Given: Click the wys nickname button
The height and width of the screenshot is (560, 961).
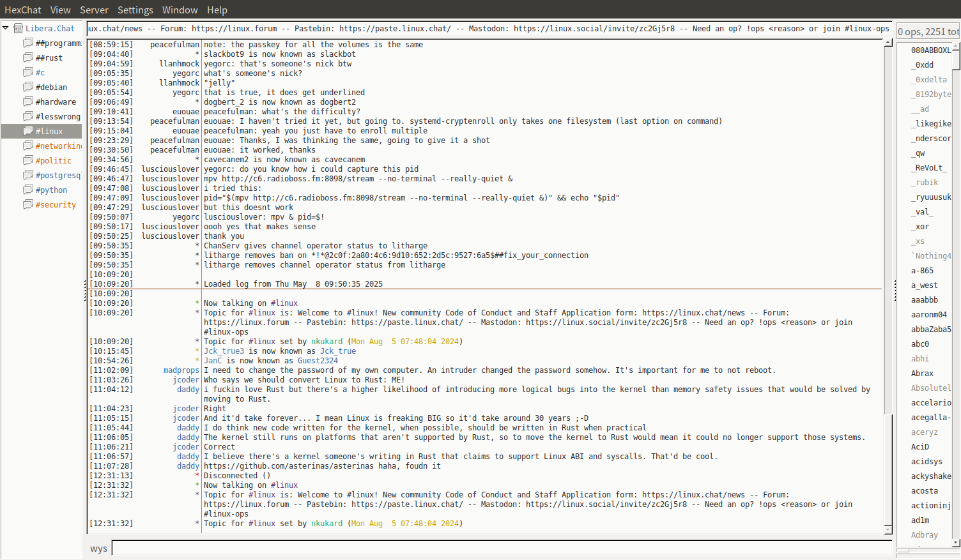Looking at the screenshot, I should [98, 549].
